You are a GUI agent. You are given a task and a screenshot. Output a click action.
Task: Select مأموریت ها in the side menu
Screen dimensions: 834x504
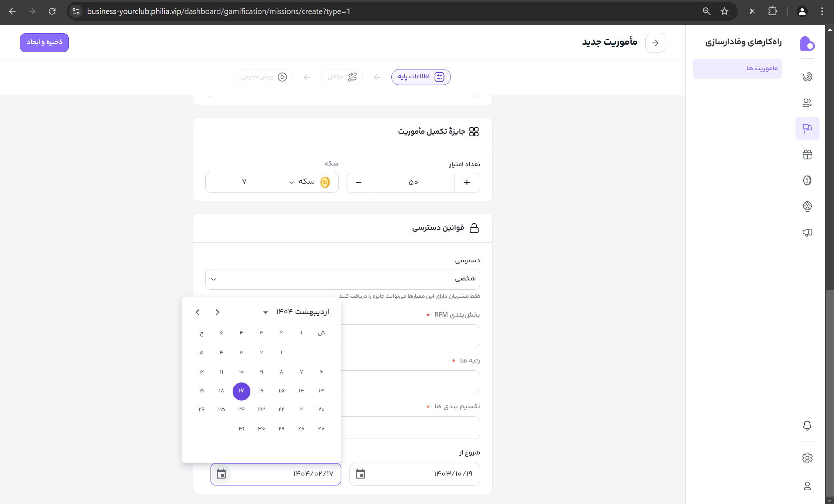coord(737,68)
